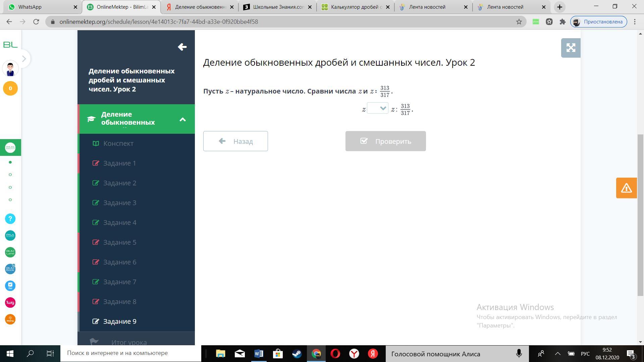
Task: Expand the left rail chevron arrow
Action: pyautogui.click(x=24, y=59)
